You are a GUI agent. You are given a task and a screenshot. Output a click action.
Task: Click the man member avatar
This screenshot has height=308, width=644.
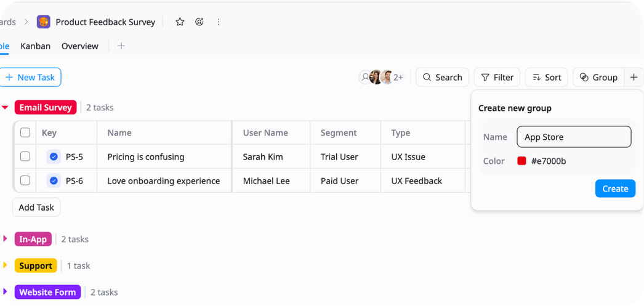(x=387, y=77)
